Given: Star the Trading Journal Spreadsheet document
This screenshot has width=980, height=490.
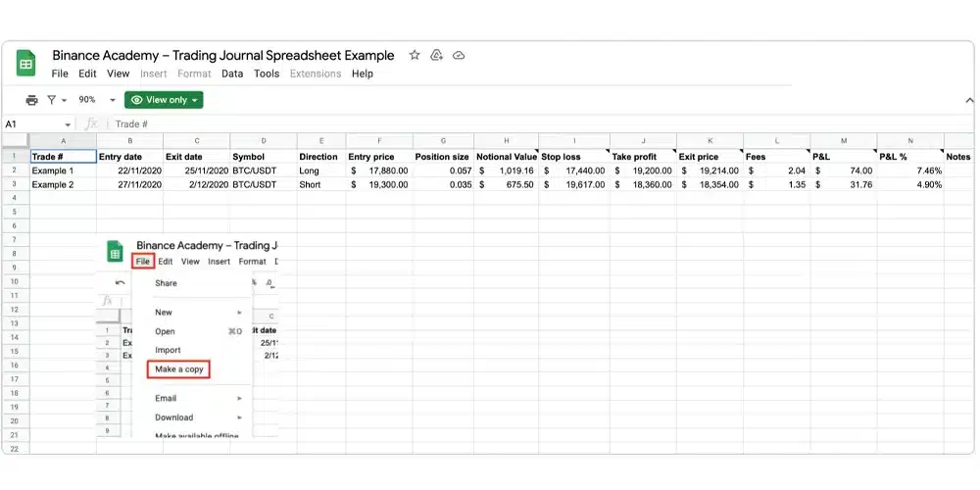Looking at the screenshot, I should click(415, 55).
